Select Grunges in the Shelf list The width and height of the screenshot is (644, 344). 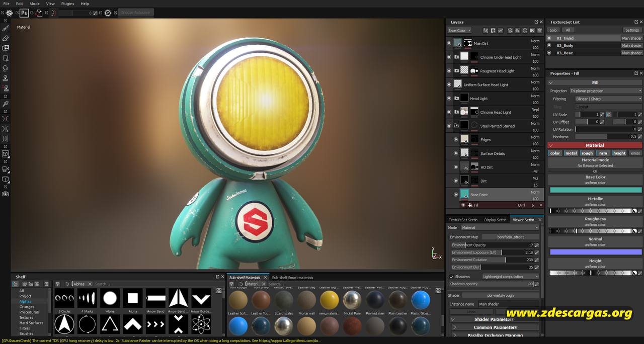pyautogui.click(x=27, y=307)
